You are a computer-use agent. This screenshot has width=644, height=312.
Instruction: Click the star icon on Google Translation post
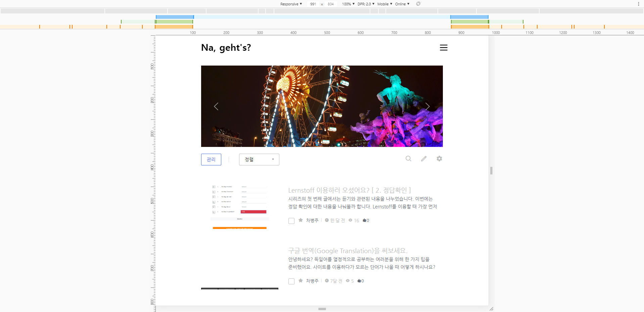(301, 281)
